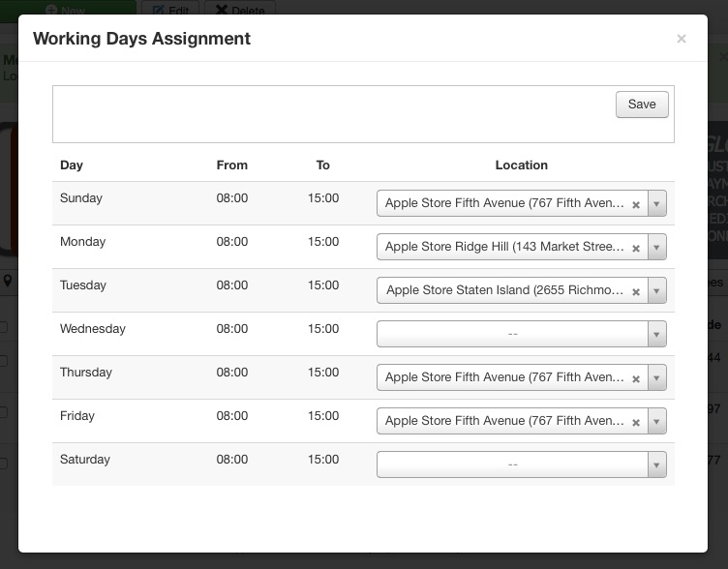Click the From column header
The width and height of the screenshot is (728, 569).
[232, 165]
